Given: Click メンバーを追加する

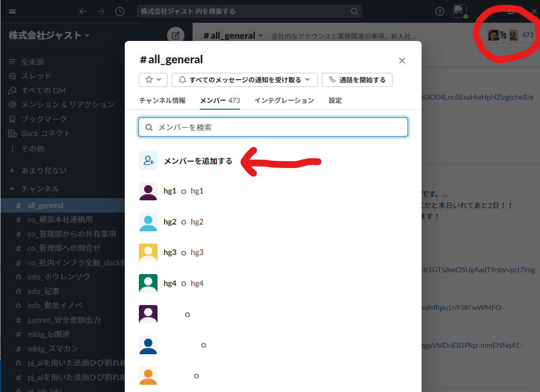Looking at the screenshot, I should 198,161.
